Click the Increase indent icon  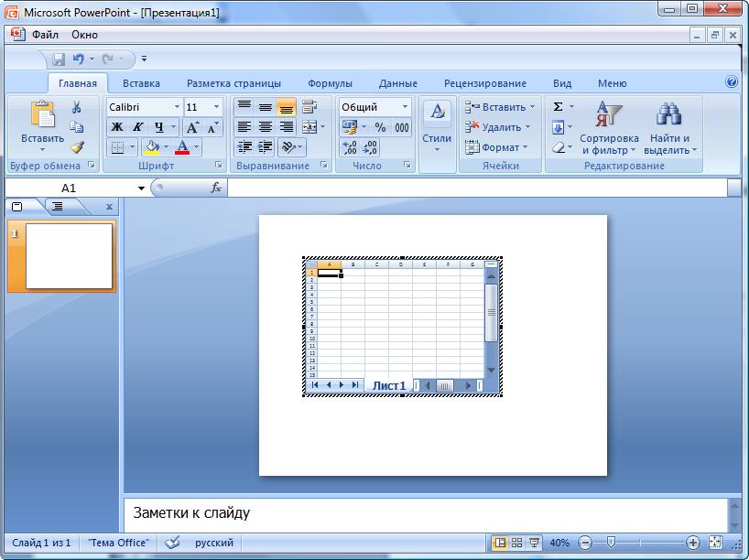(266, 147)
